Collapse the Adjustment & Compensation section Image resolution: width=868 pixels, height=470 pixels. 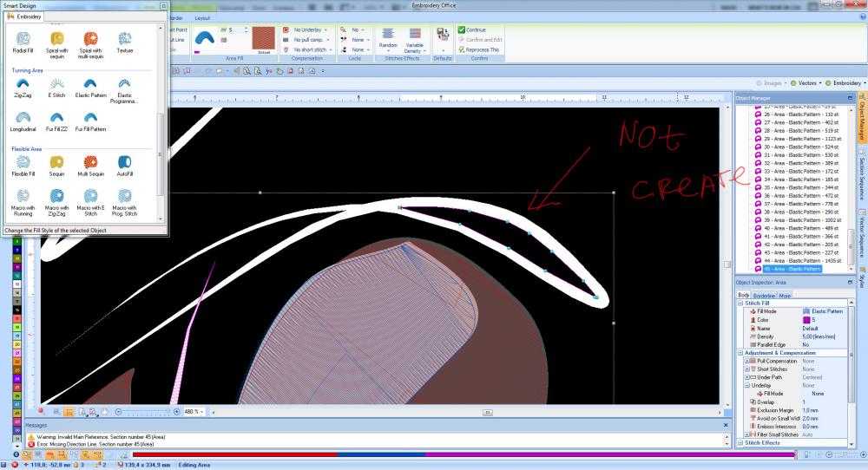(740, 353)
